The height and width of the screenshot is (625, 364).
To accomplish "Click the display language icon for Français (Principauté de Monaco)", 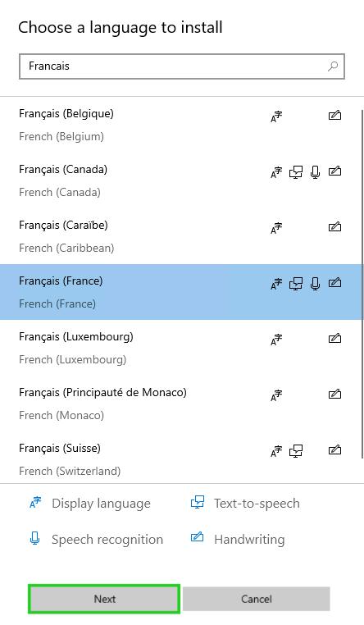I will click(276, 395).
